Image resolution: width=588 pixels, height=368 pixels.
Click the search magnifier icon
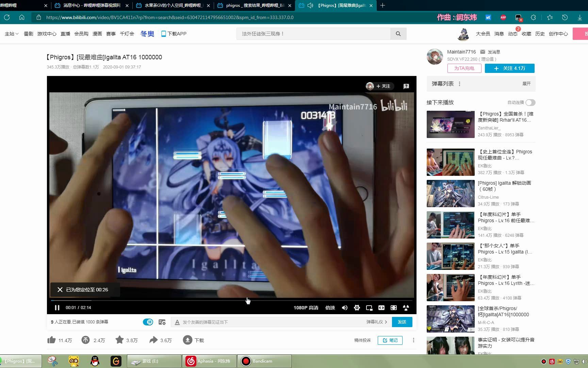click(x=398, y=34)
